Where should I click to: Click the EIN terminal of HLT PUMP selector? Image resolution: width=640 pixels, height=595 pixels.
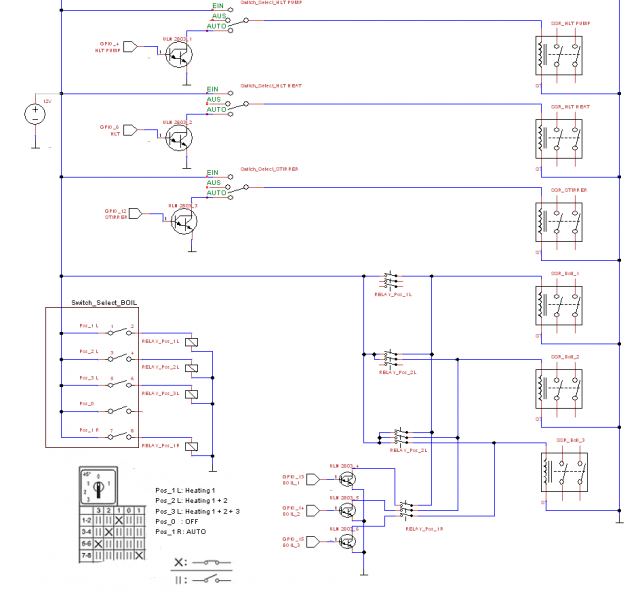tap(230, 9)
